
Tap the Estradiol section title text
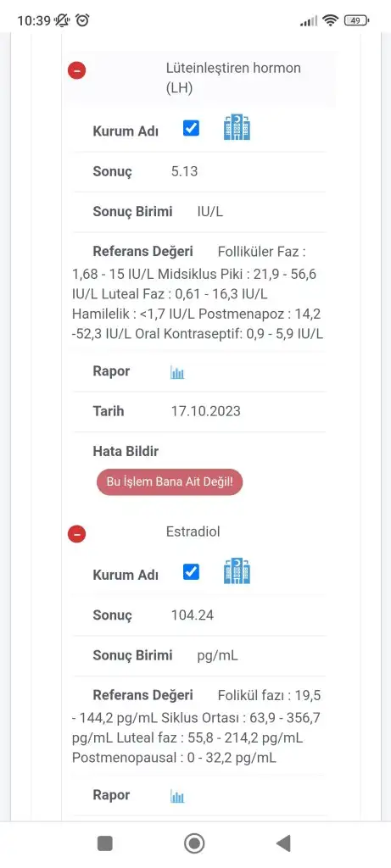[x=193, y=531]
